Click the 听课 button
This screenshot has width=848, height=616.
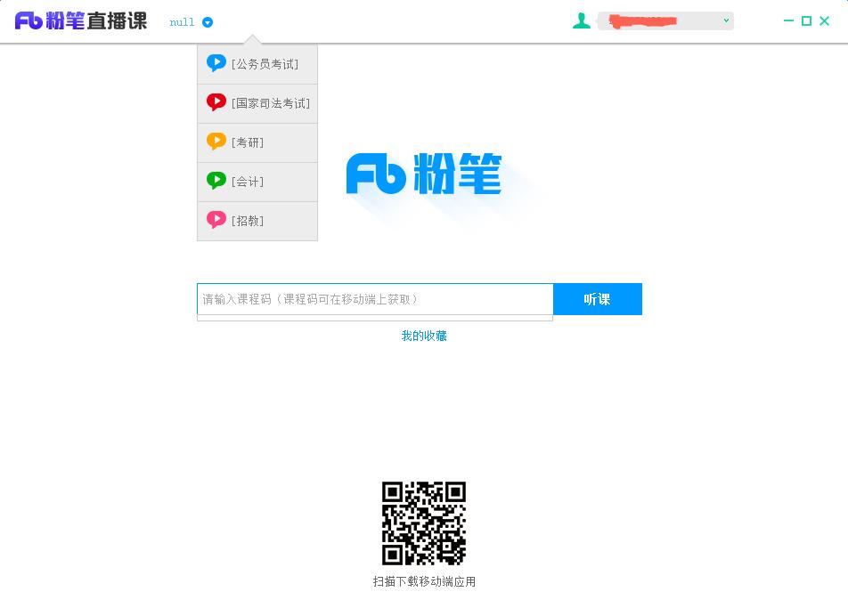[598, 299]
